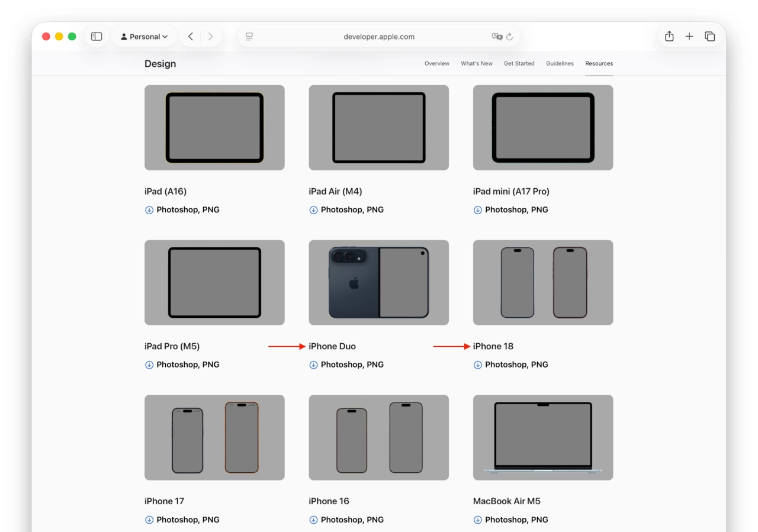Image resolution: width=758 pixels, height=532 pixels.
Task: Click the iPad Air (M4) title text
Action: point(335,192)
